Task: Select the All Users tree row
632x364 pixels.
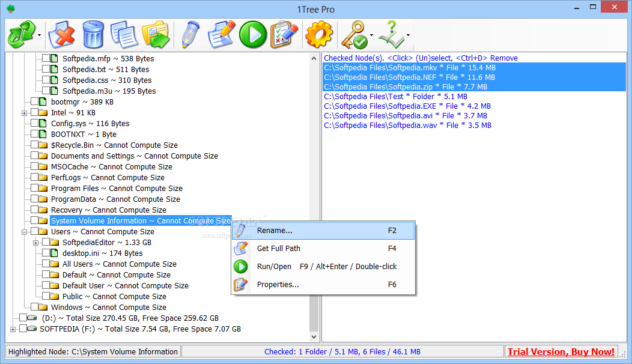Action: point(120,264)
